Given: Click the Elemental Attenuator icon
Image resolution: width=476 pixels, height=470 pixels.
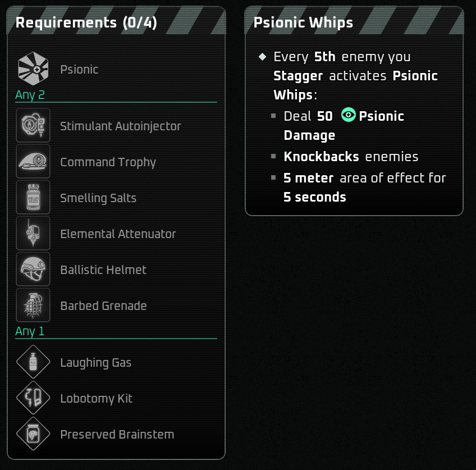Looking at the screenshot, I should click(33, 234).
